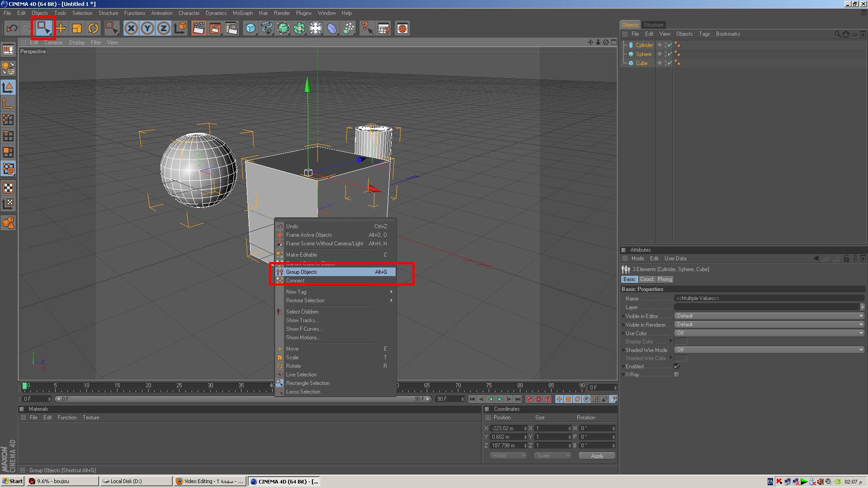Open the Scale dropdown in Coordinates panel
868x488 pixels.
point(552,455)
